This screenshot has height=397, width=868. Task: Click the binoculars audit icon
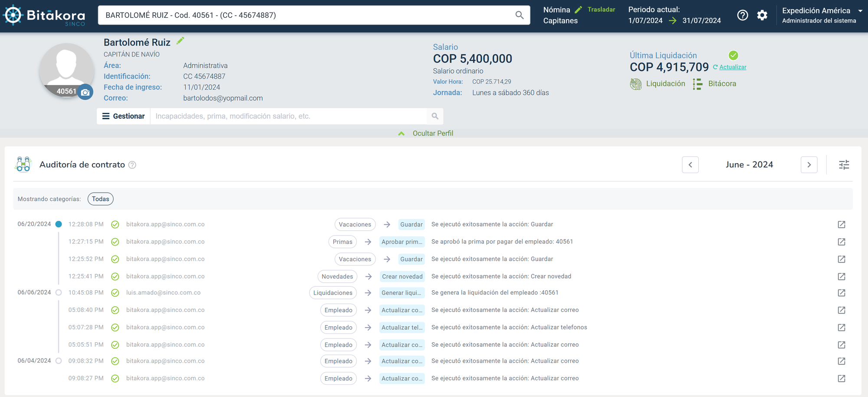[23, 164]
